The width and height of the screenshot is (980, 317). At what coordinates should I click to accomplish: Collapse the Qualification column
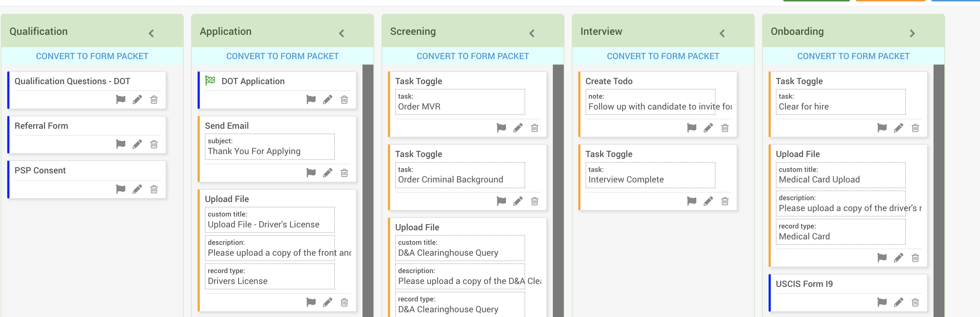(151, 33)
